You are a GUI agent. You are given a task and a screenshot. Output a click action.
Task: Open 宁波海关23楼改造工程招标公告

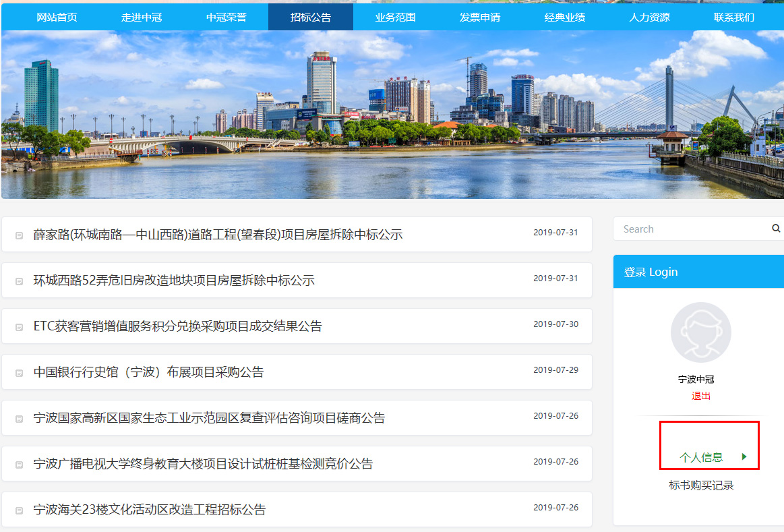(150, 510)
